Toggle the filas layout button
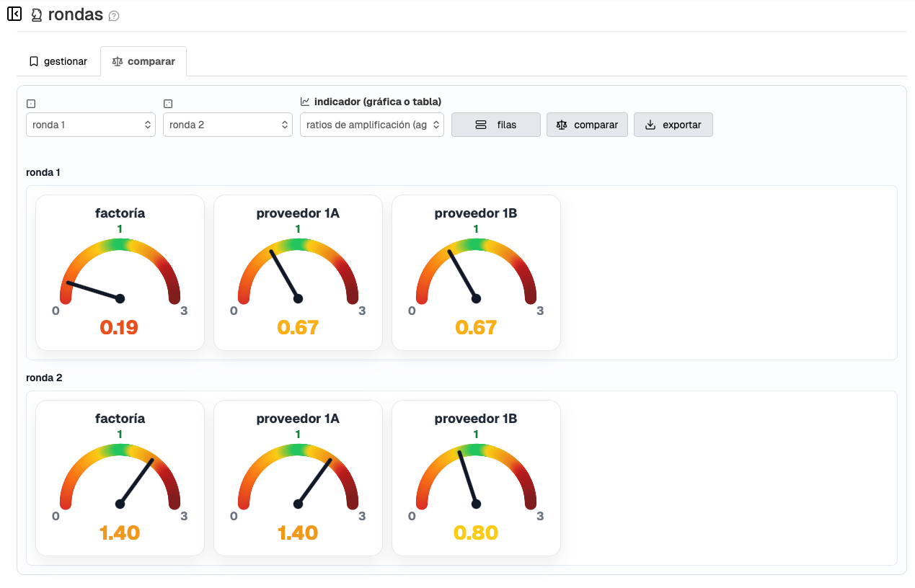The image size is (915, 588). [x=496, y=125]
